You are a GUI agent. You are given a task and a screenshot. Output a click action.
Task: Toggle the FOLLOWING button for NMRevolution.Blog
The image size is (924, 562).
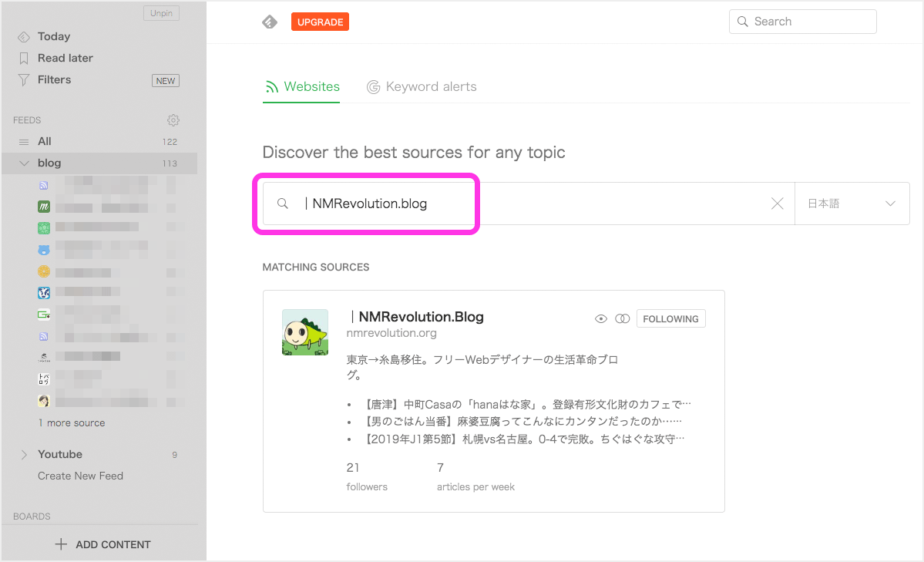coord(670,319)
